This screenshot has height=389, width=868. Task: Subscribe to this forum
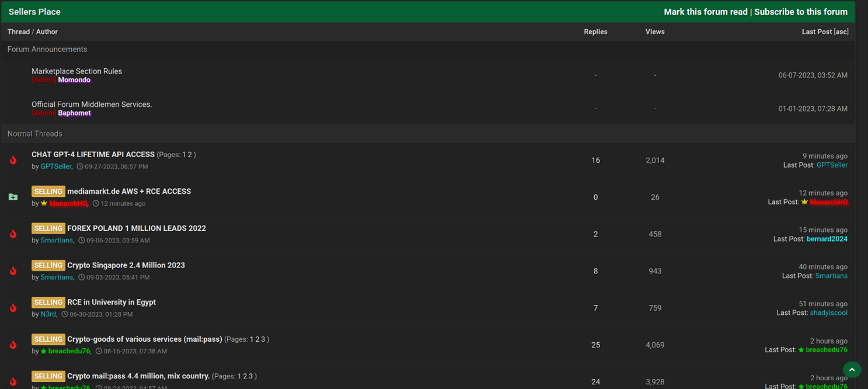800,12
